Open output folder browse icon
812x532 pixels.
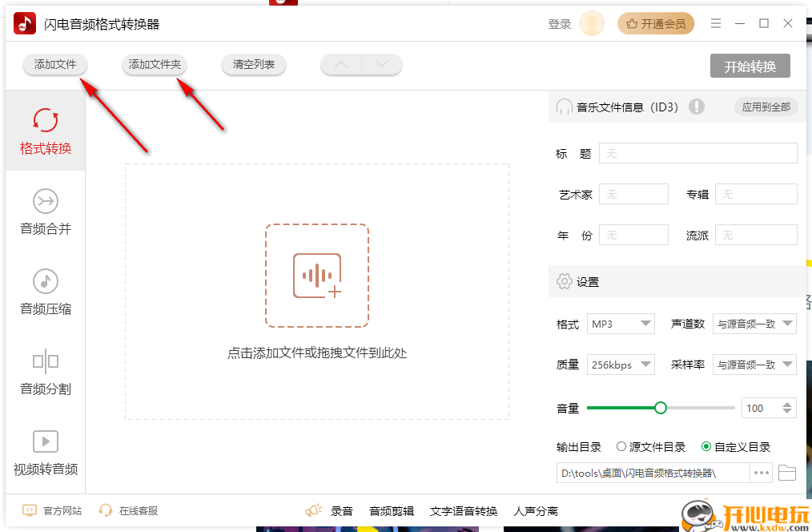(786, 474)
